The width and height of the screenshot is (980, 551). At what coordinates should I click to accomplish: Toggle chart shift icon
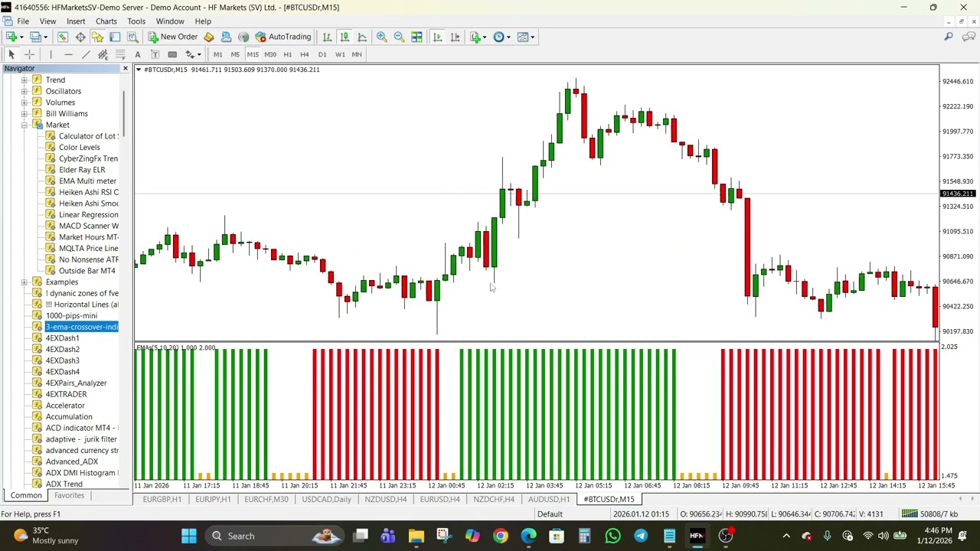[x=455, y=37]
